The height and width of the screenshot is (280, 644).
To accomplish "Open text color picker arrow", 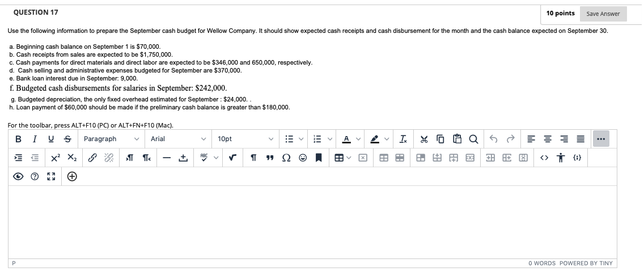I will (358, 139).
